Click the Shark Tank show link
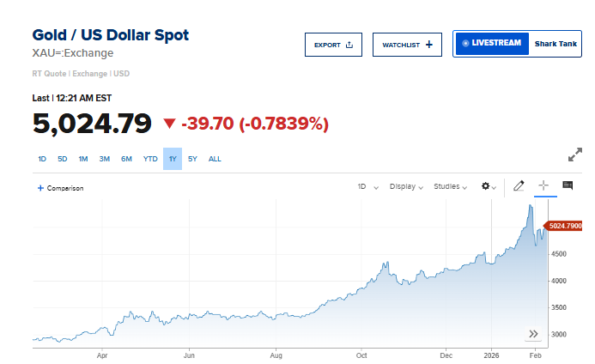 tap(556, 43)
